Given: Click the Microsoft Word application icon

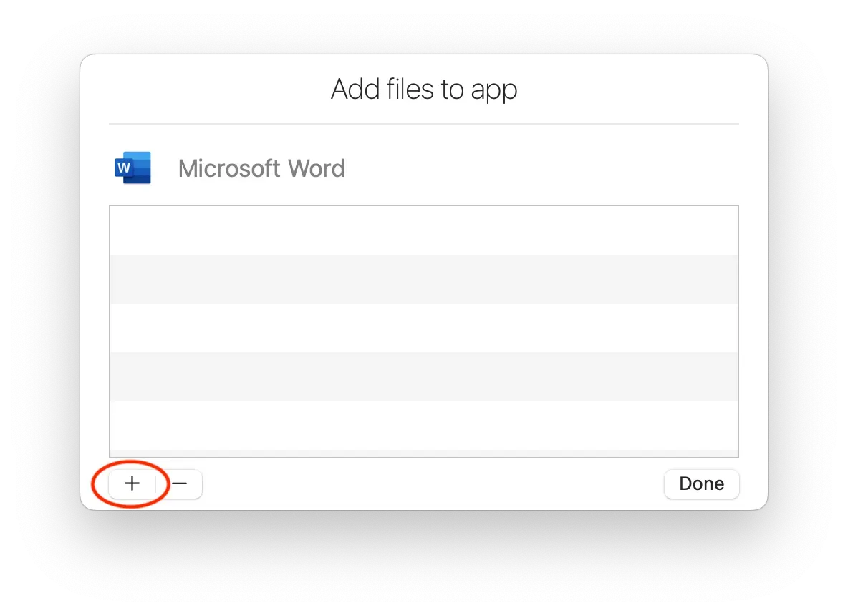Looking at the screenshot, I should (x=132, y=168).
